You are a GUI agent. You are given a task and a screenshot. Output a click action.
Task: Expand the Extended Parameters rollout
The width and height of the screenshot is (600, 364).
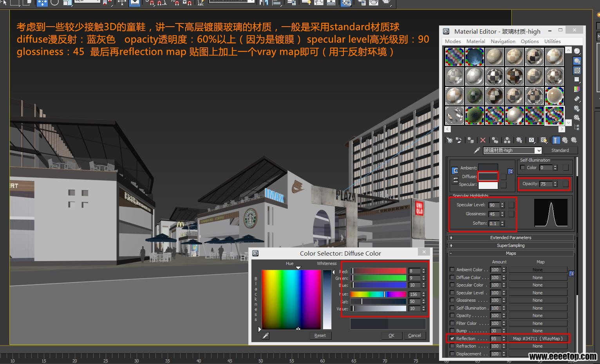coord(511,238)
